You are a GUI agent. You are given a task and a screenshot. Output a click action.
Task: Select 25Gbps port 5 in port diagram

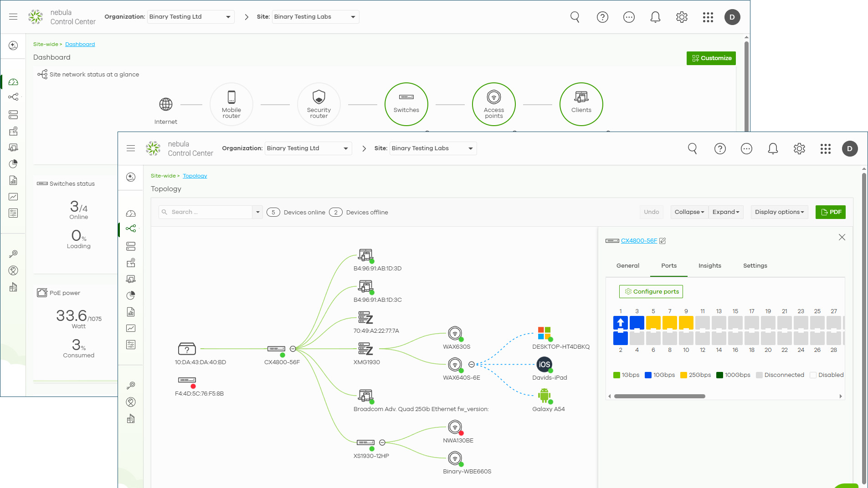[x=653, y=323]
